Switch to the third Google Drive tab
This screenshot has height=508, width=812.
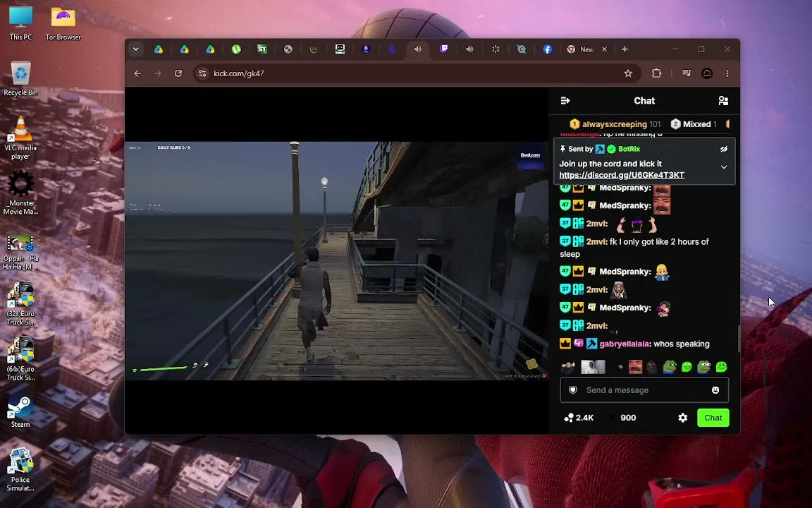(210, 49)
